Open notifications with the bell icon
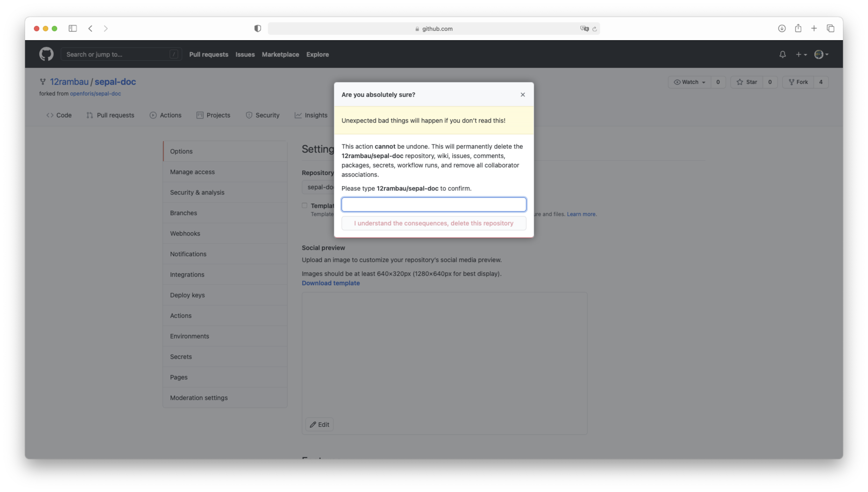The image size is (868, 492). (782, 54)
